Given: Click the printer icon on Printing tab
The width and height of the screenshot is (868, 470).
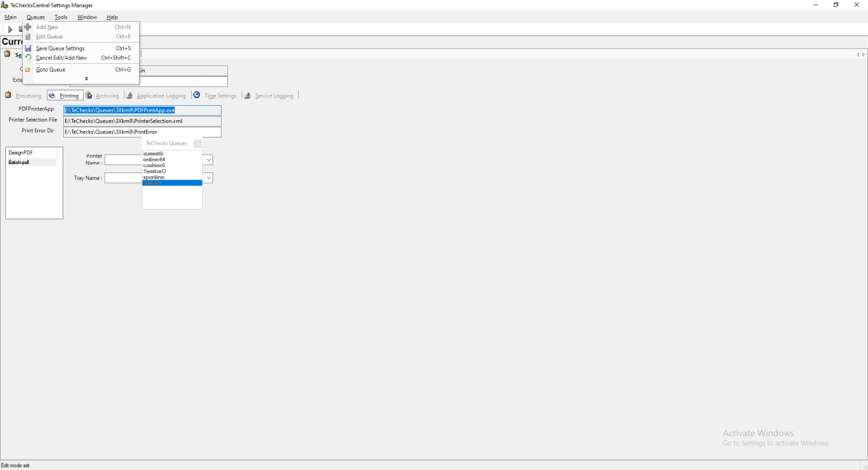Looking at the screenshot, I should tap(52, 96).
